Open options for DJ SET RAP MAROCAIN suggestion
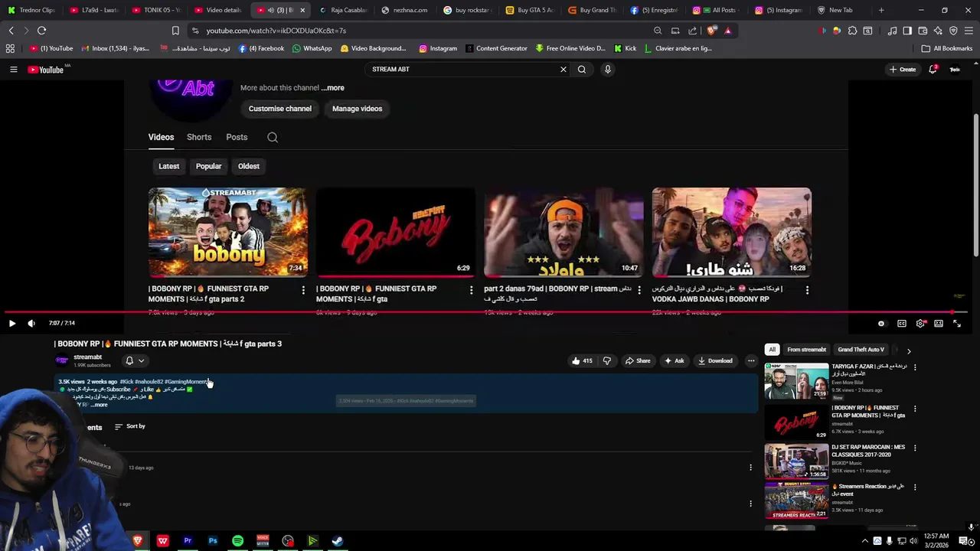The width and height of the screenshot is (980, 551). pos(915,448)
